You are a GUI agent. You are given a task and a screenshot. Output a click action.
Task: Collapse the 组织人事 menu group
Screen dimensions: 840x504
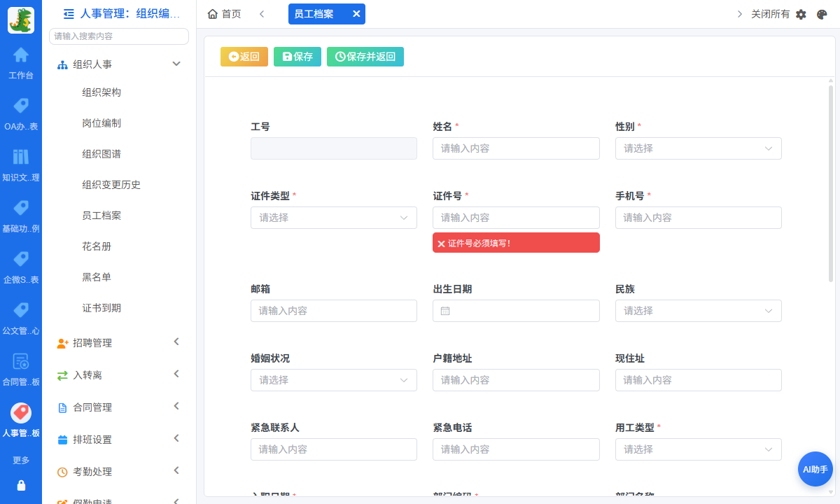pyautogui.click(x=176, y=64)
